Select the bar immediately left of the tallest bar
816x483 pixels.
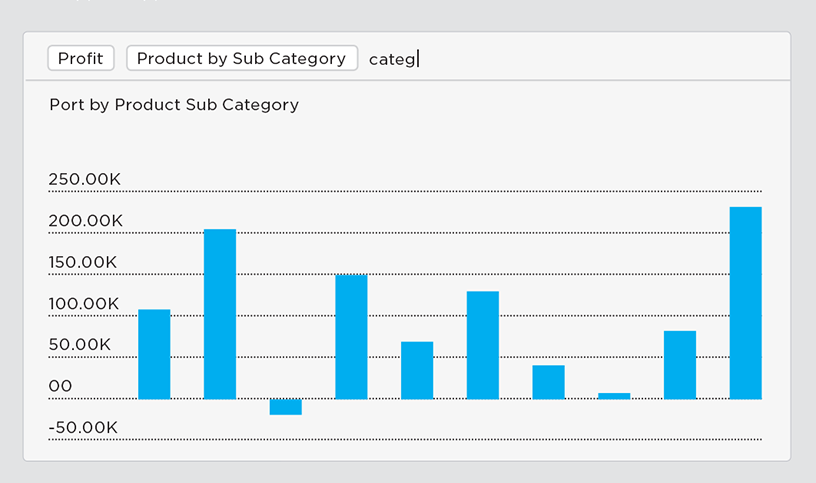click(680, 365)
